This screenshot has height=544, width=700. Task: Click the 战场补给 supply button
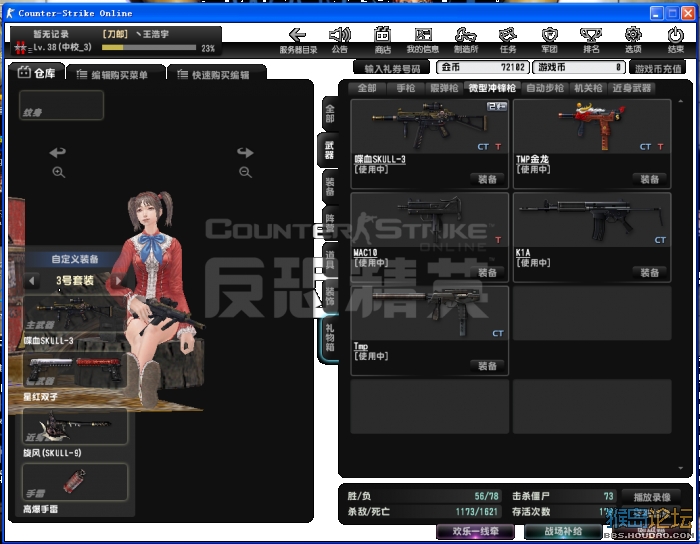point(563,532)
